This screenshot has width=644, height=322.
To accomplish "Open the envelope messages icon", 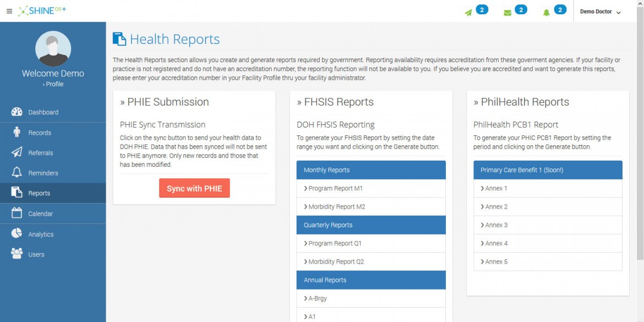I will [x=507, y=13].
